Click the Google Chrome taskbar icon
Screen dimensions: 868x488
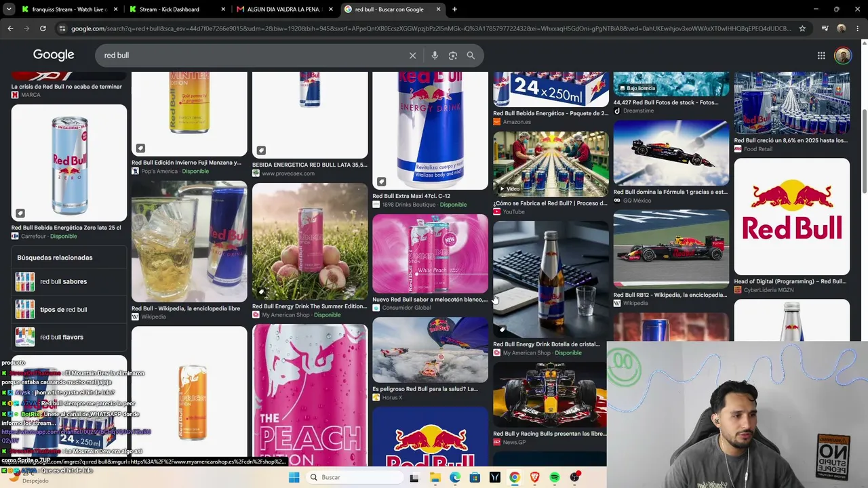[515, 477]
